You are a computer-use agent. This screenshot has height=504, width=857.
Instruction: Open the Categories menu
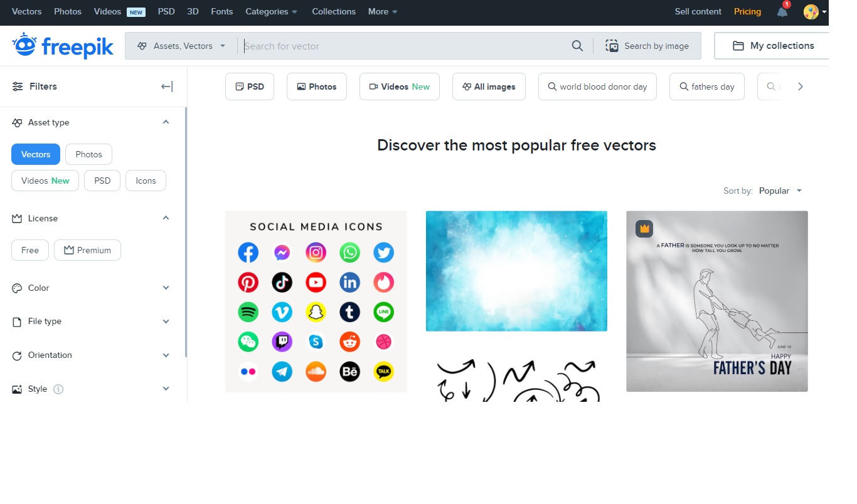(x=272, y=11)
